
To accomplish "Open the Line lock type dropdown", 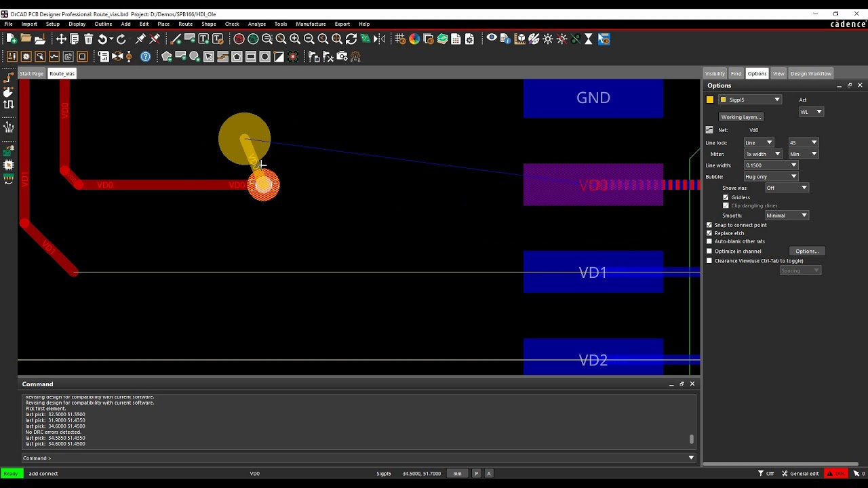I will click(x=759, y=142).
